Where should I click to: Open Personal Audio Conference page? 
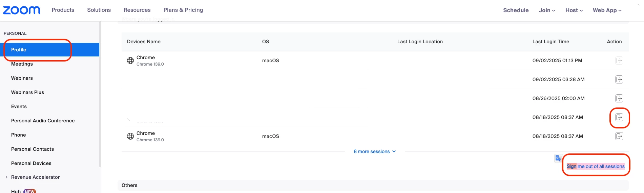(43, 121)
